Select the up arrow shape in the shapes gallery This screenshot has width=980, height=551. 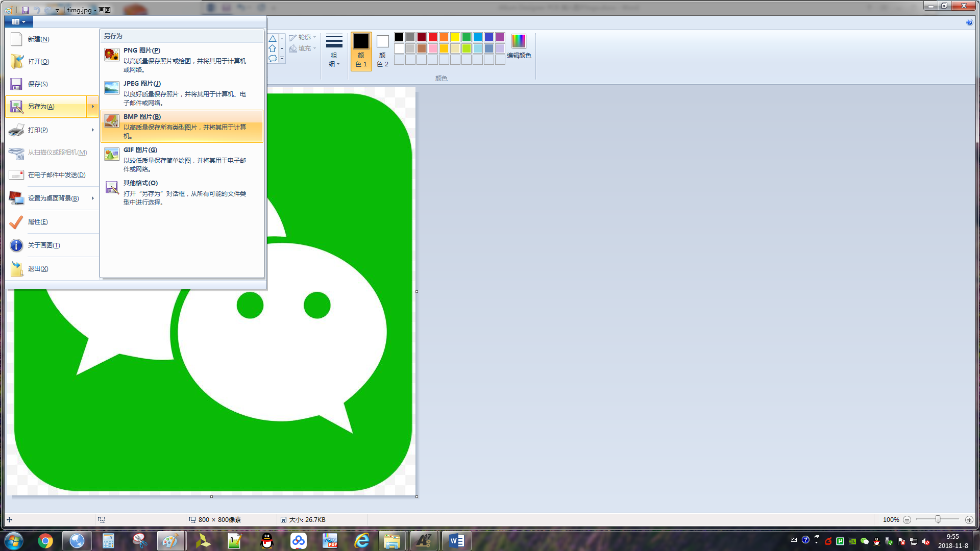pyautogui.click(x=273, y=48)
